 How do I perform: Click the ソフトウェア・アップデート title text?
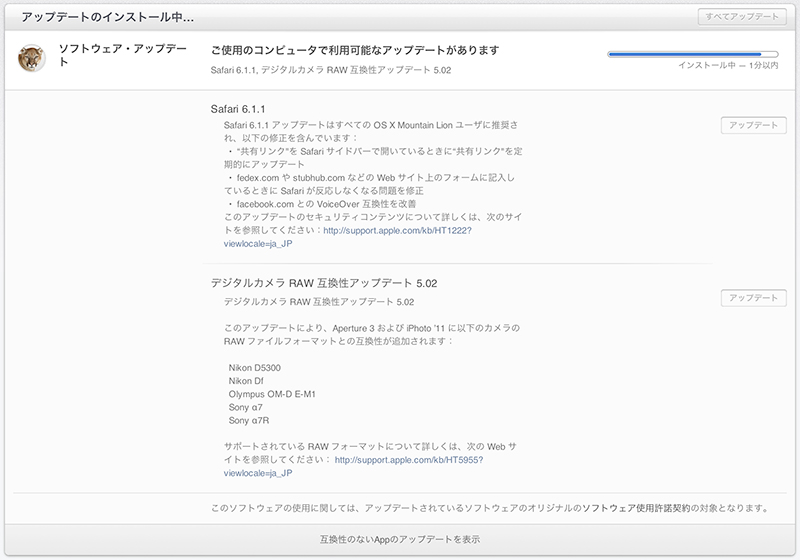coord(122,55)
